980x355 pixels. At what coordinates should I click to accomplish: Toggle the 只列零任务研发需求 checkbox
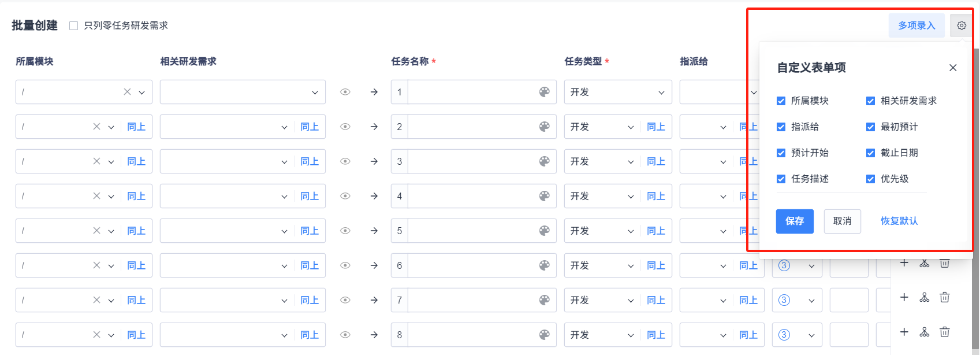[74, 25]
